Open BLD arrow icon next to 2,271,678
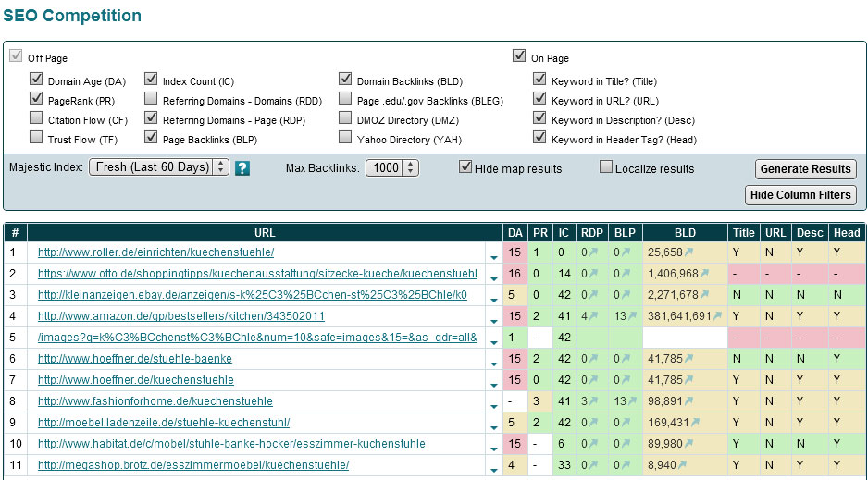 tap(705, 295)
